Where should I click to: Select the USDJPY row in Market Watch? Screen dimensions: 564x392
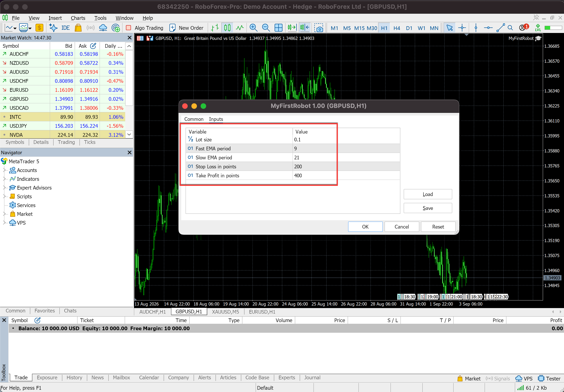coord(63,126)
